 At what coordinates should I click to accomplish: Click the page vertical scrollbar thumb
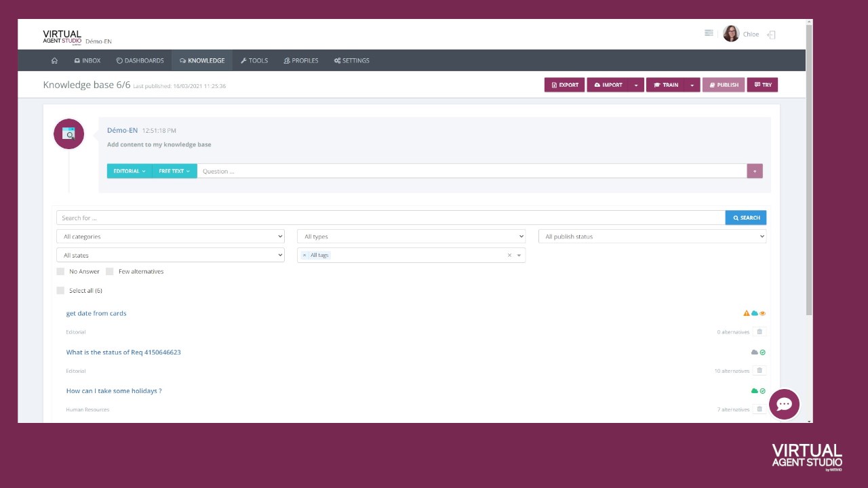pyautogui.click(x=809, y=169)
